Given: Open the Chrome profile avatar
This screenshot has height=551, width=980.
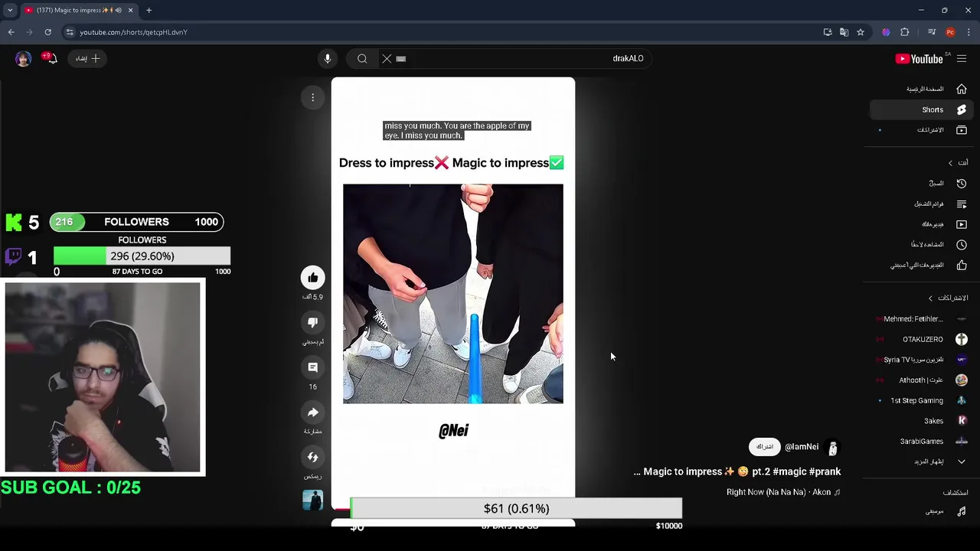Looking at the screenshot, I should 950,32.
